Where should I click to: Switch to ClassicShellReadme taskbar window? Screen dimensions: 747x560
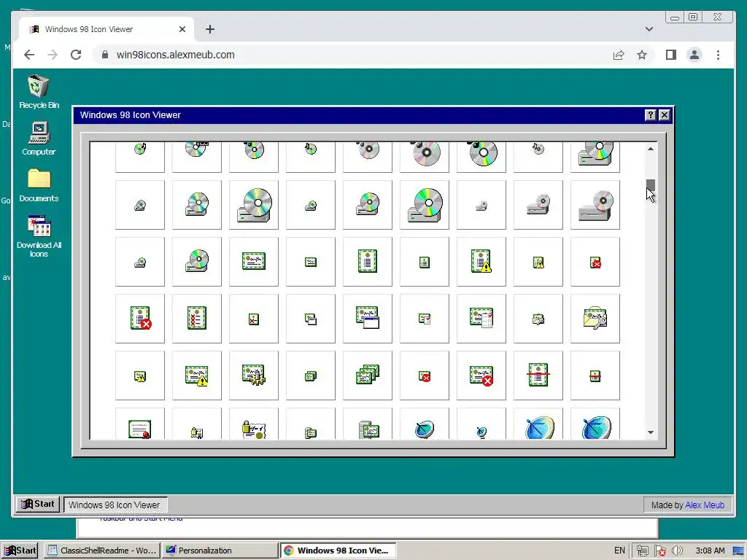click(x=102, y=551)
